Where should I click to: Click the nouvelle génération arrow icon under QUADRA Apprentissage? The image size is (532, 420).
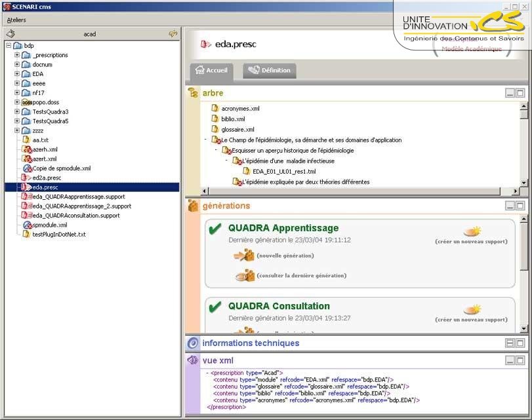point(244,256)
